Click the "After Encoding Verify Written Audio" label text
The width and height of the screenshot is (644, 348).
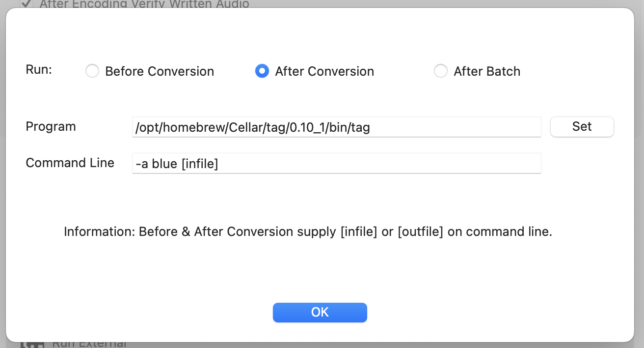(144, 4)
